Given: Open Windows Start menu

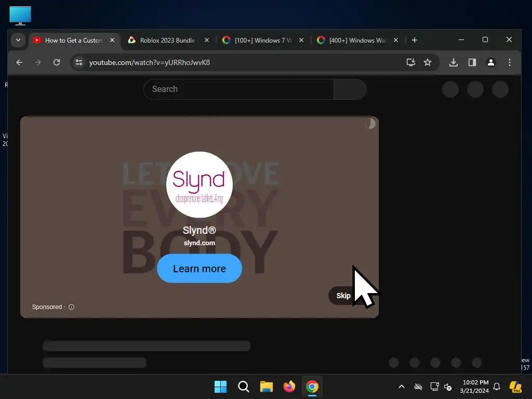Looking at the screenshot, I should (x=220, y=387).
